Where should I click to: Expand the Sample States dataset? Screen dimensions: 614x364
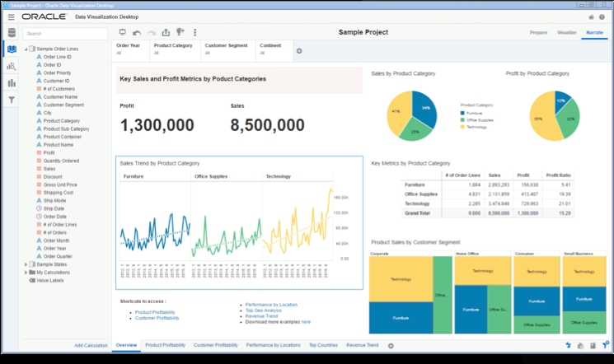(x=26, y=264)
